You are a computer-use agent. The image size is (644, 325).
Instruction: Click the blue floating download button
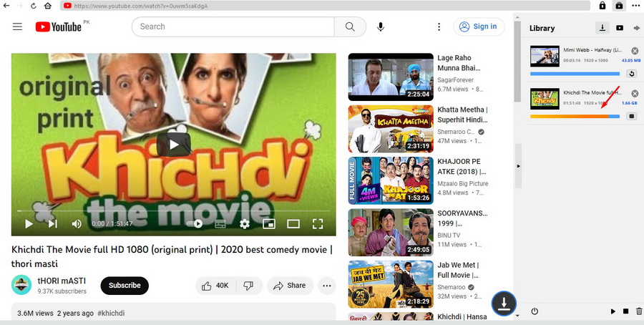coord(504,304)
